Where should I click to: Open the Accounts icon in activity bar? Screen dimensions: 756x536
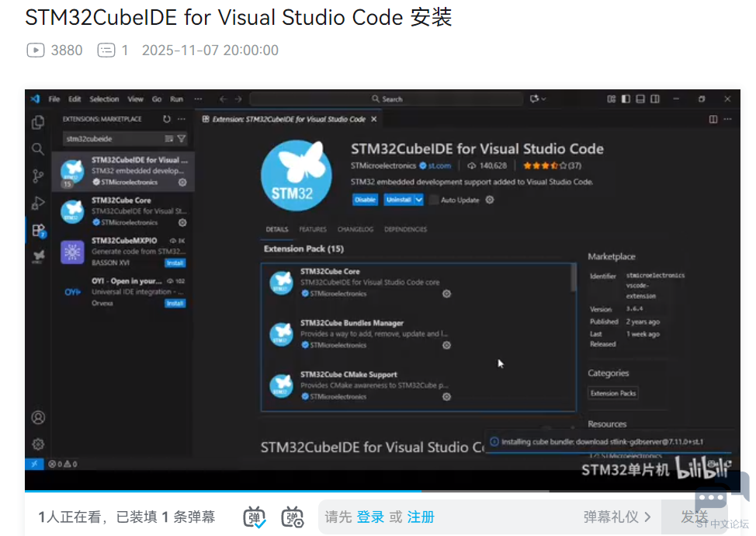click(38, 417)
